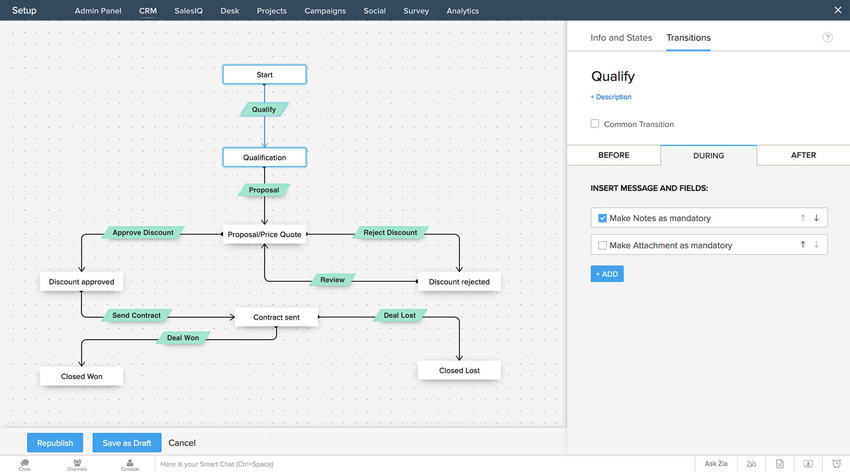Close the Setup window with X icon
This screenshot has height=472, width=850.
[x=838, y=10]
